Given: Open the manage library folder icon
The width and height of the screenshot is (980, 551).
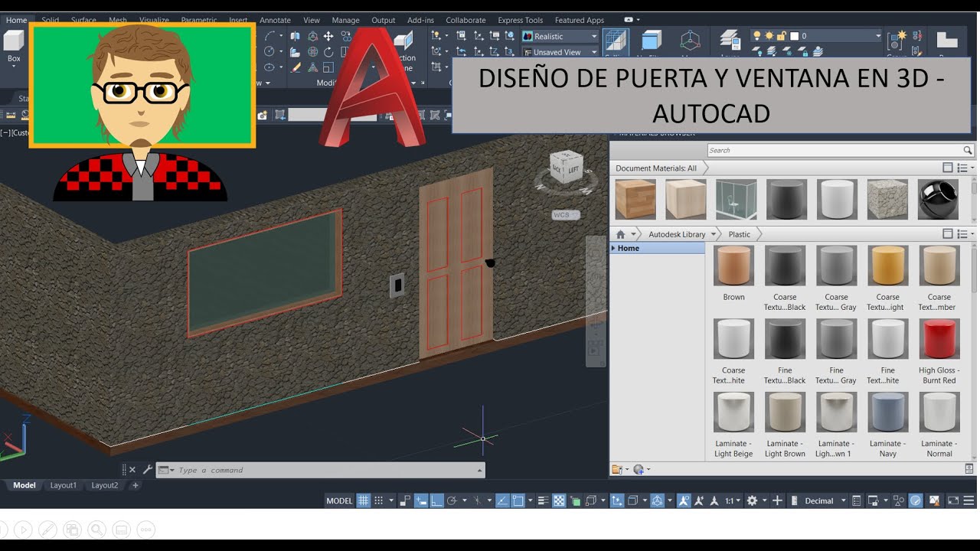Looking at the screenshot, I should coord(617,469).
